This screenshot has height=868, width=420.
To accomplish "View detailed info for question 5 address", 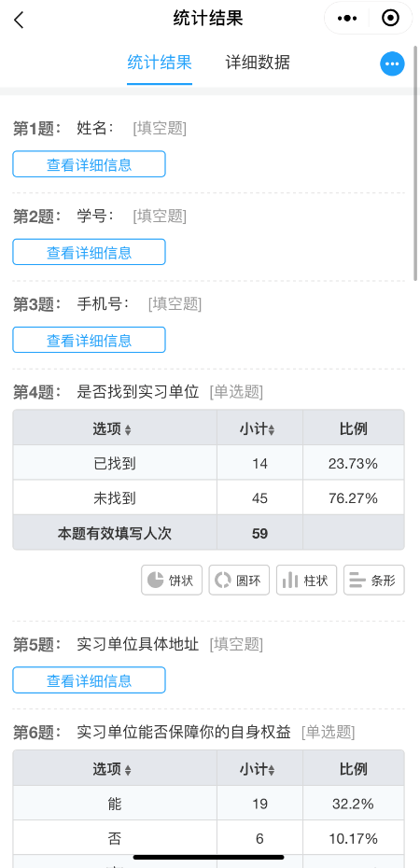I will point(89,679).
